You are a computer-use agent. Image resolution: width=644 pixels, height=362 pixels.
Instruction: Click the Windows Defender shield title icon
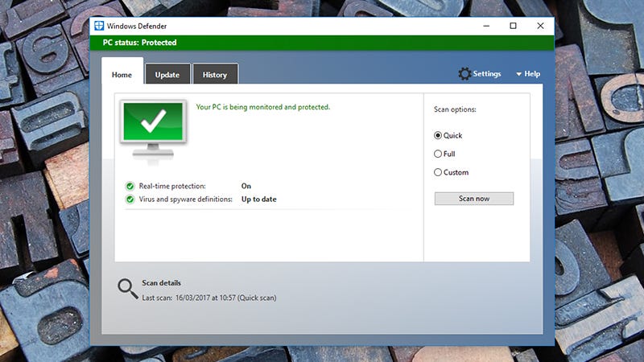click(99, 26)
